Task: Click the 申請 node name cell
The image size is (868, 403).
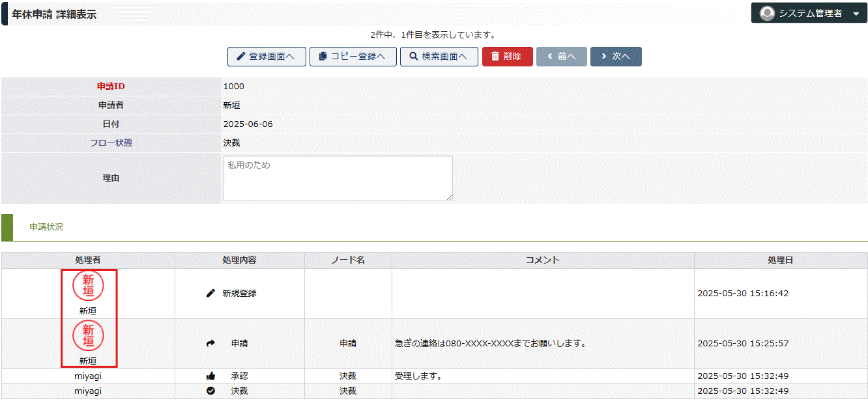Action: click(348, 344)
